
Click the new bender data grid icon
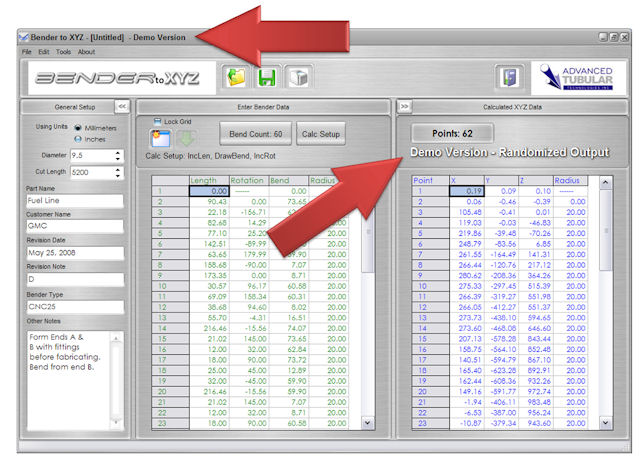[x=160, y=139]
